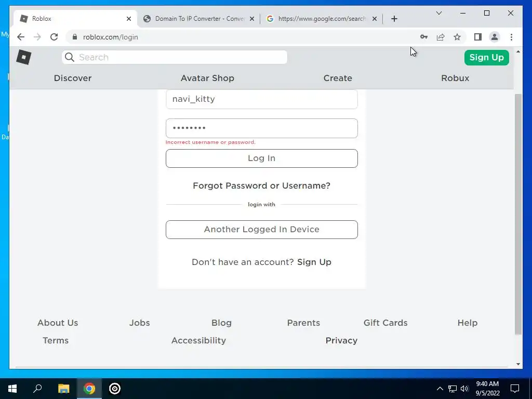
Task: Open the Gift Cards footer link
Action: [x=385, y=323]
